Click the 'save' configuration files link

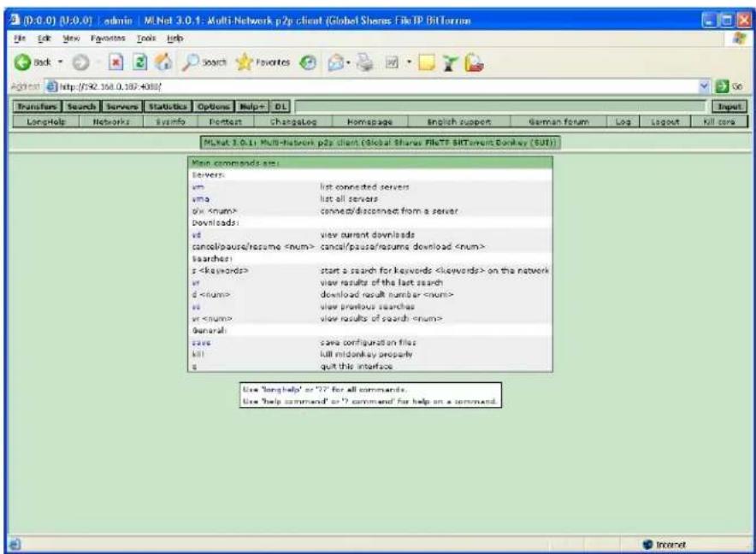[x=201, y=342]
